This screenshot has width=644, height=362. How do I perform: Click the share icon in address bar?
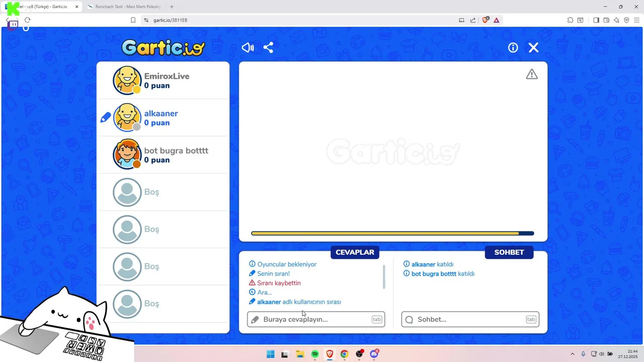[473, 20]
